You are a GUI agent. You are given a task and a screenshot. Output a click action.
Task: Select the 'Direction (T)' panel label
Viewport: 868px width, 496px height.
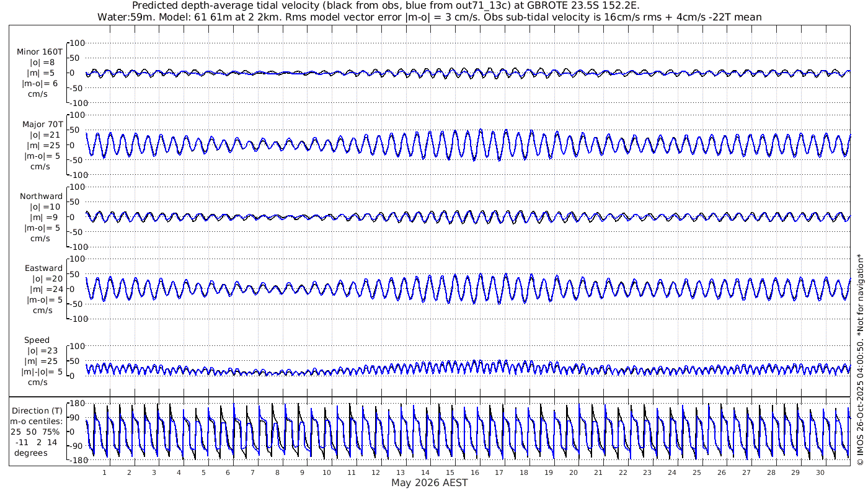(37, 411)
